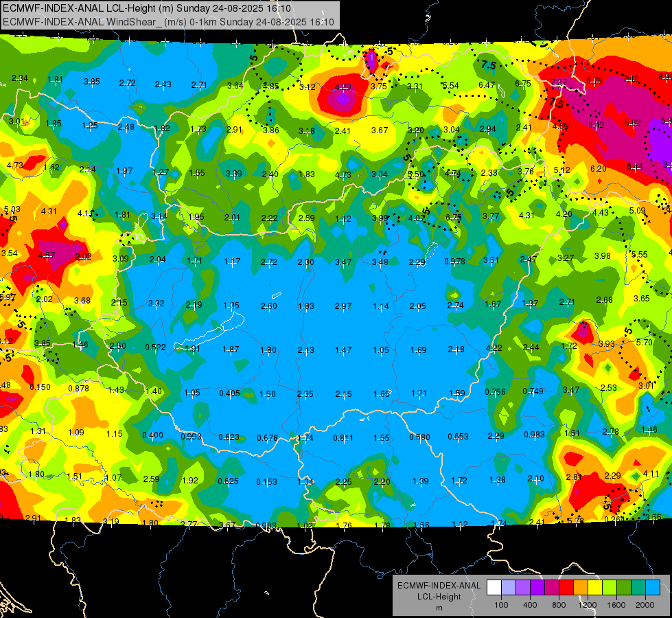Click the ECMWF-INDEX-ANAL title in the legend box
The width and height of the screenshot is (672, 618).
[439, 586]
